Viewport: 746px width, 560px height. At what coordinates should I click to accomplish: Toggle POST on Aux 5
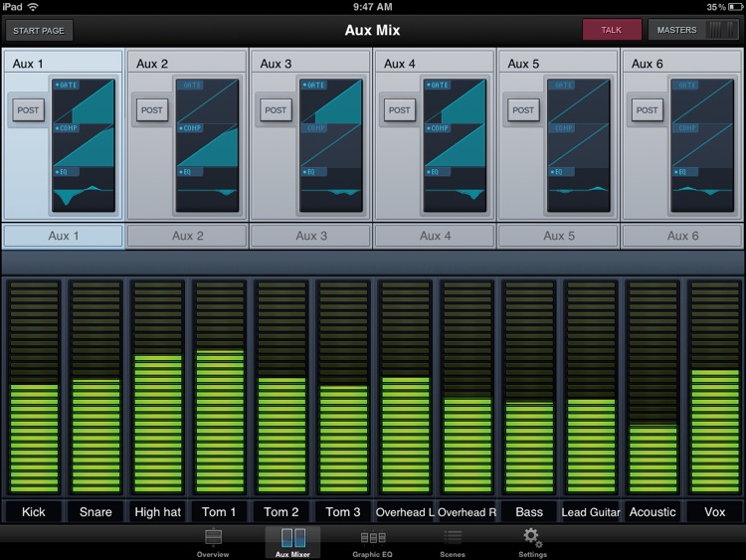point(523,109)
